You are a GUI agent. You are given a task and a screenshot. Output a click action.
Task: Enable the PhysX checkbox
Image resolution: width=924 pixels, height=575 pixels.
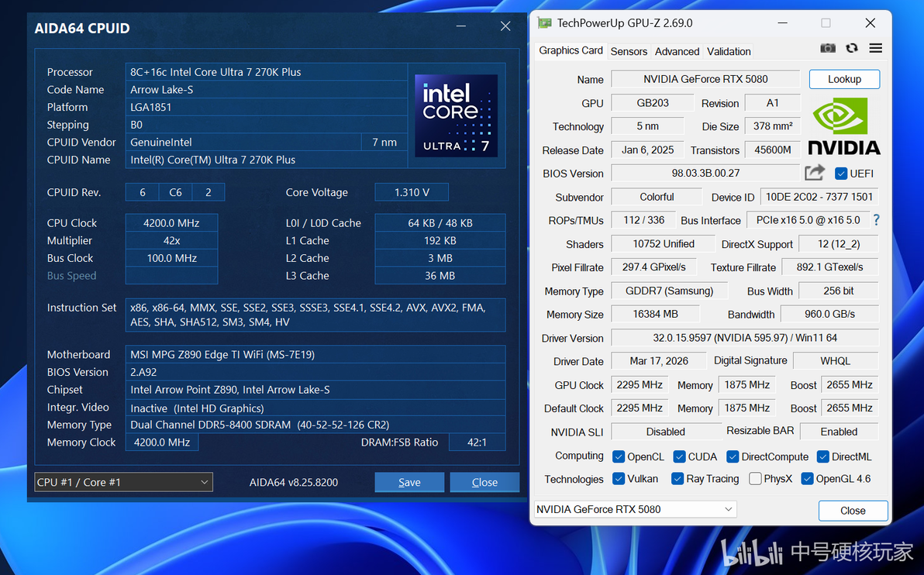click(755, 478)
